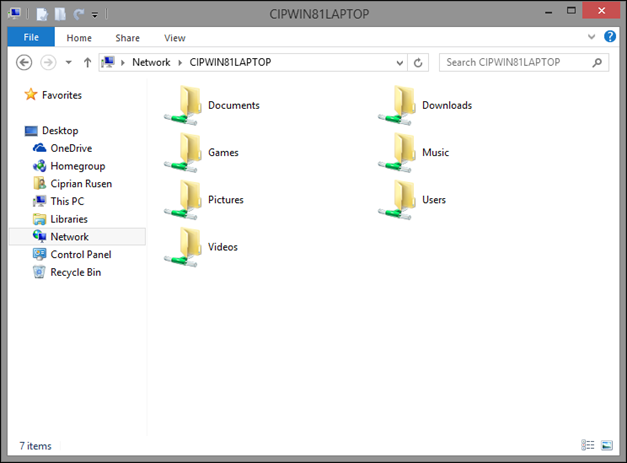Click Network in the address breadcrumb
The width and height of the screenshot is (627, 463).
click(x=151, y=62)
